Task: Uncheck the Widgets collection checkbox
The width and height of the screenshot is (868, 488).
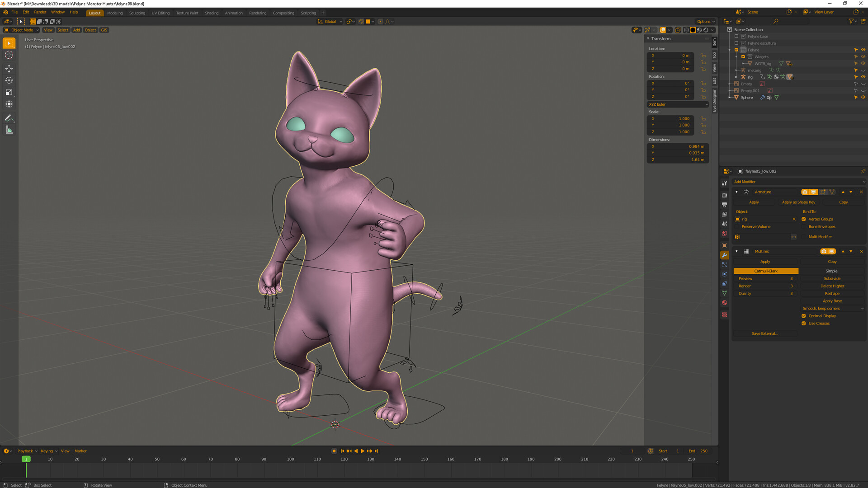Action: 743,57
